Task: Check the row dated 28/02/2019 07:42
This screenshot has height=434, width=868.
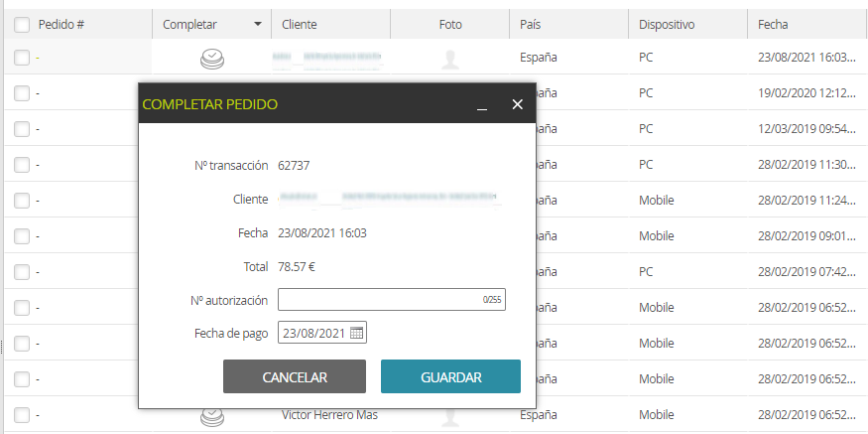Action: [22, 271]
